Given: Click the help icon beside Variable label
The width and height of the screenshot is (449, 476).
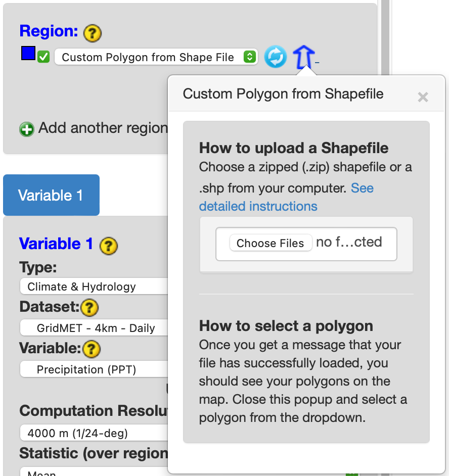Looking at the screenshot, I should coord(92,349).
